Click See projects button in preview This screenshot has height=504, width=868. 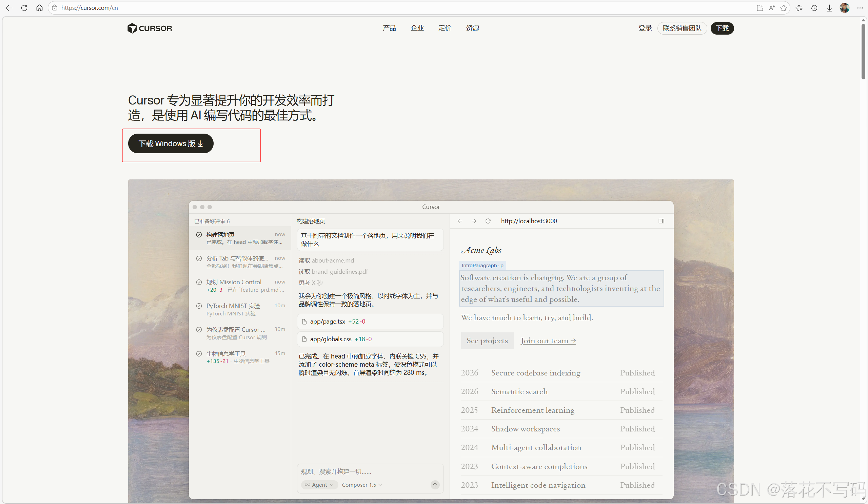(x=487, y=341)
